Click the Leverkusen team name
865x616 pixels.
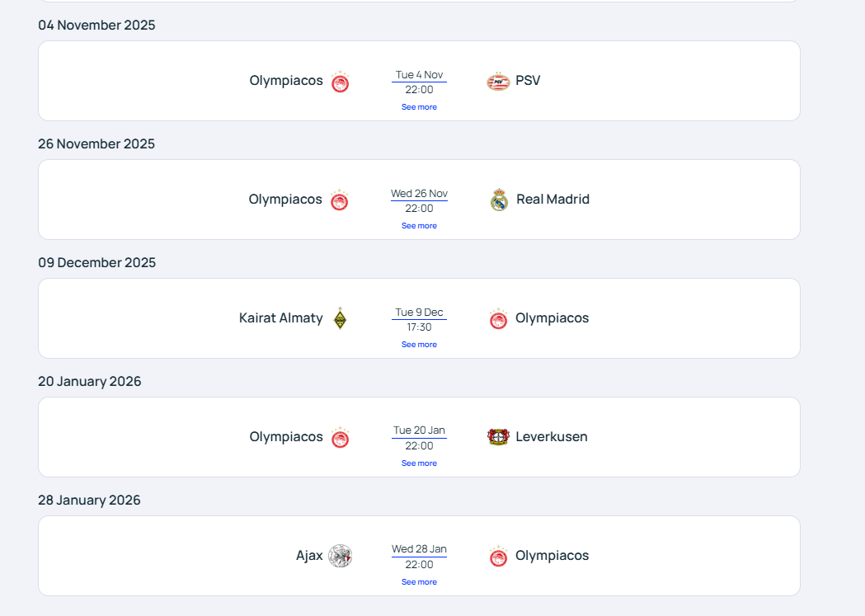coord(551,437)
